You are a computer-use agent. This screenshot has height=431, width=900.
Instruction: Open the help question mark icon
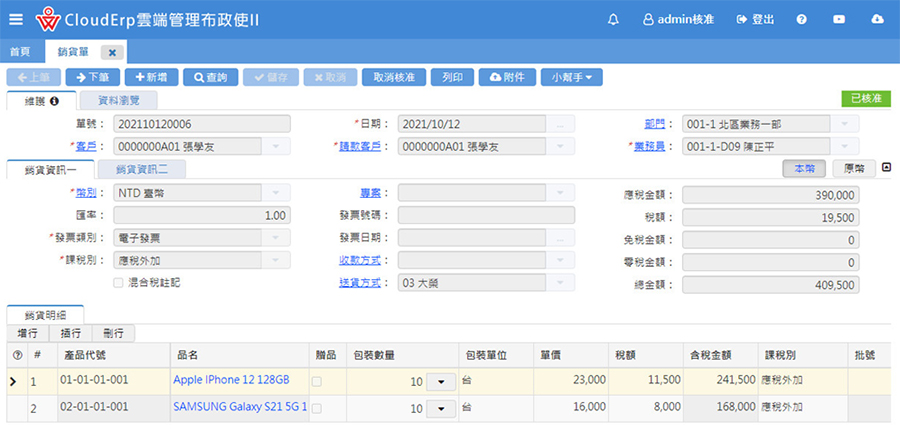pyautogui.click(x=802, y=20)
